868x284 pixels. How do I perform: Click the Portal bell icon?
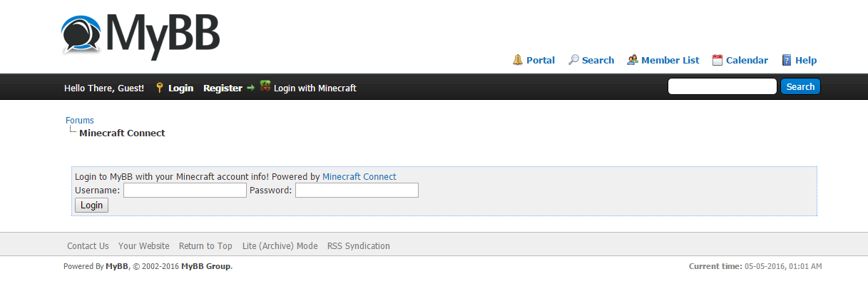[518, 60]
